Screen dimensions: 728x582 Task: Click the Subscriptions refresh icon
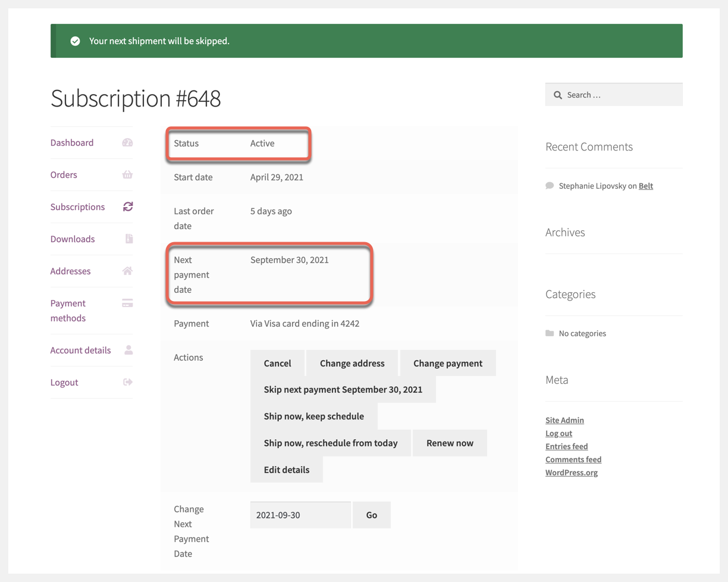pos(128,207)
